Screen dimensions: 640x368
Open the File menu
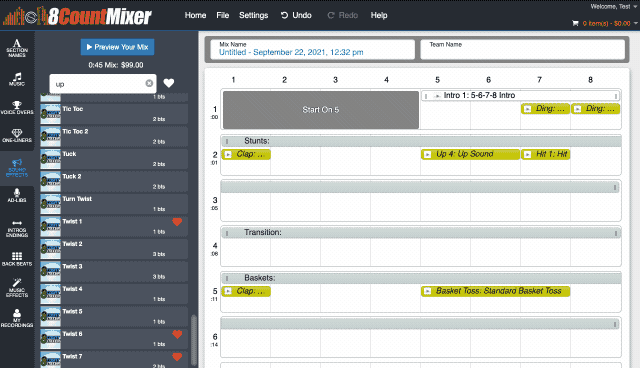point(222,15)
